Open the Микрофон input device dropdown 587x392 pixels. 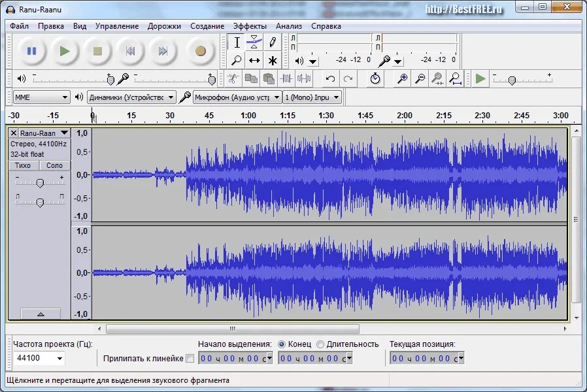point(237,97)
